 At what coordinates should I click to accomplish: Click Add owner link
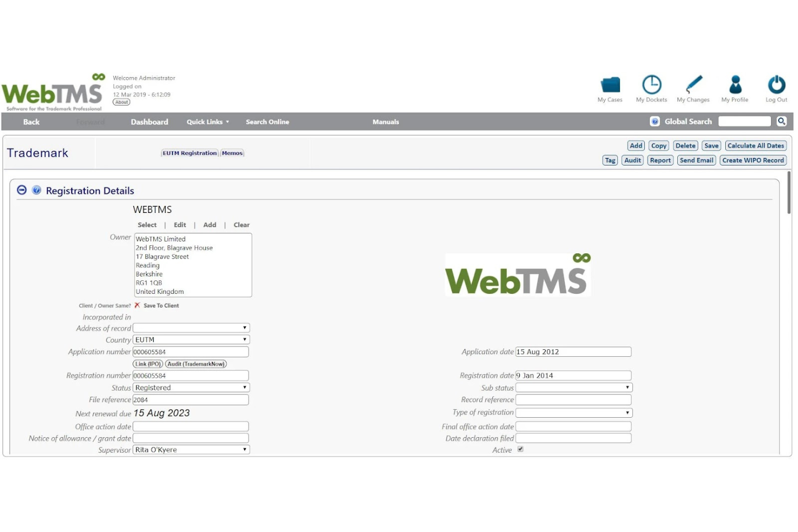210,225
